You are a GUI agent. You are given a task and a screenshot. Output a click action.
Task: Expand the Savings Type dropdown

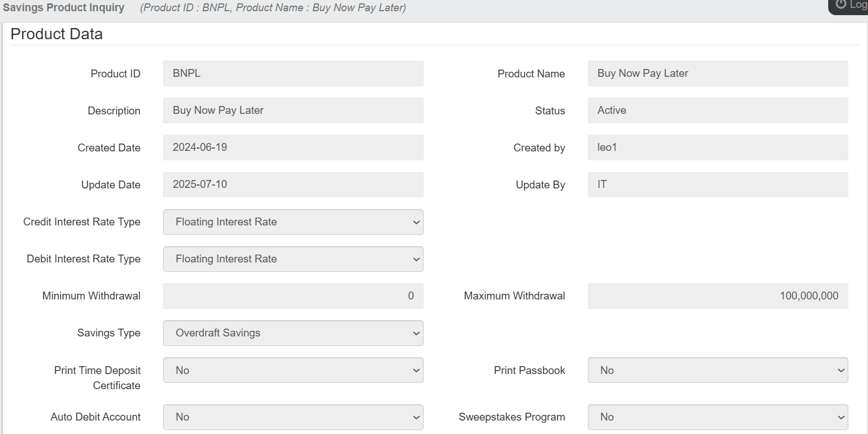point(293,333)
